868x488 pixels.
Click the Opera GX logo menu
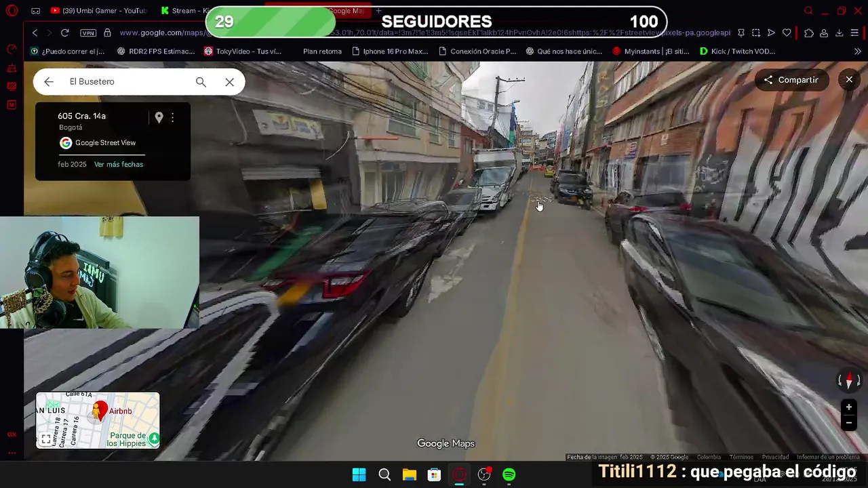(x=12, y=11)
